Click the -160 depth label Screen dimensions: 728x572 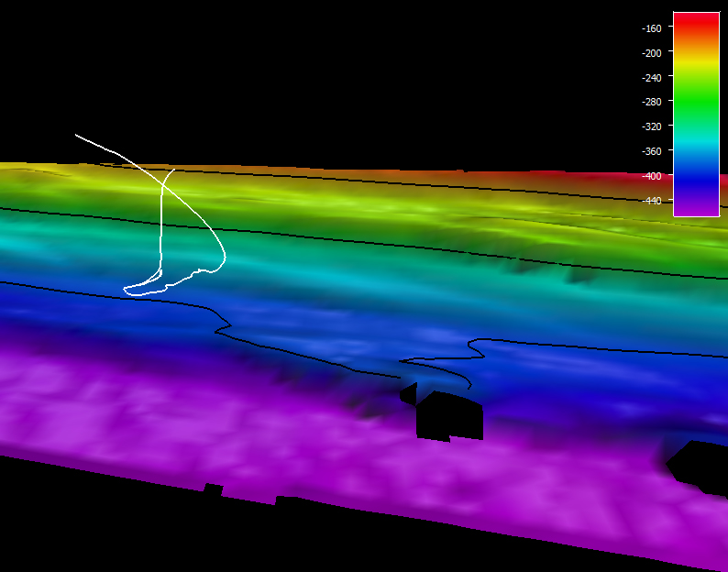click(x=651, y=28)
